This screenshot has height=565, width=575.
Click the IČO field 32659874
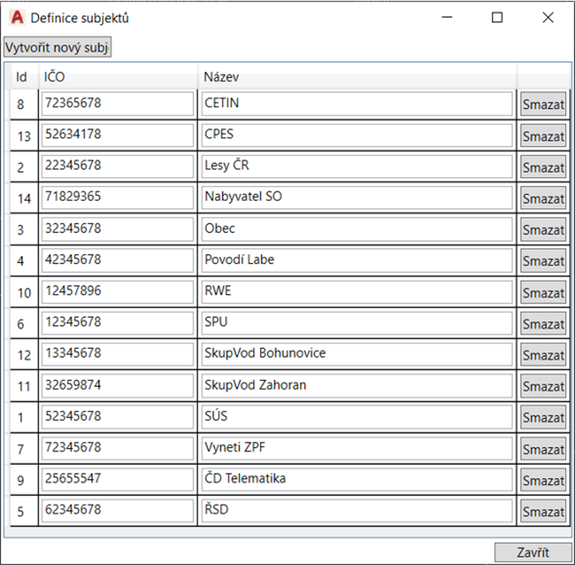pos(117,385)
